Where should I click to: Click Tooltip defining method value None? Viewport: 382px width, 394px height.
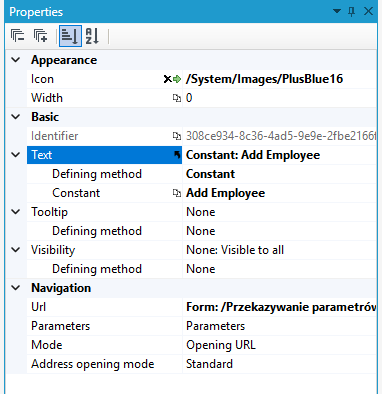pos(201,231)
